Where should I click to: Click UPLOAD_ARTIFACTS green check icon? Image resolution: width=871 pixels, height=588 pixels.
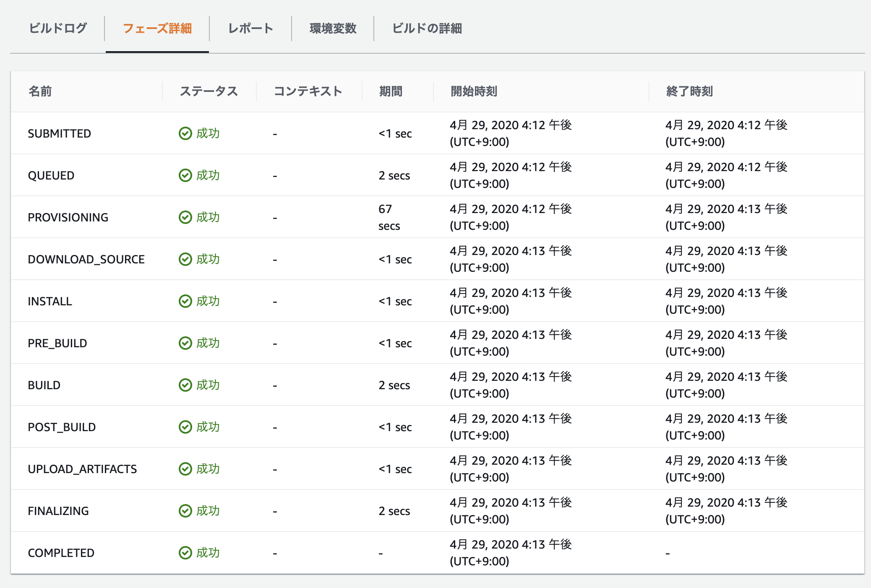tap(185, 469)
